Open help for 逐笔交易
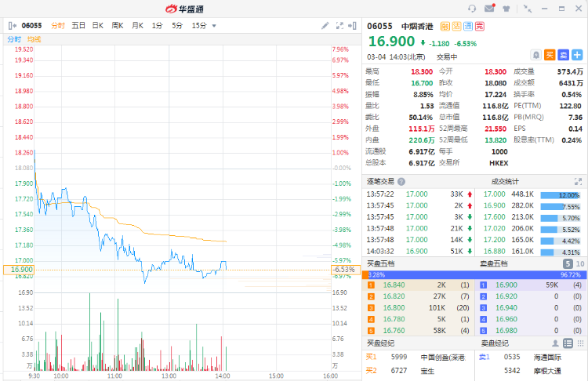The height and width of the screenshot is (381, 588). tap(401, 182)
